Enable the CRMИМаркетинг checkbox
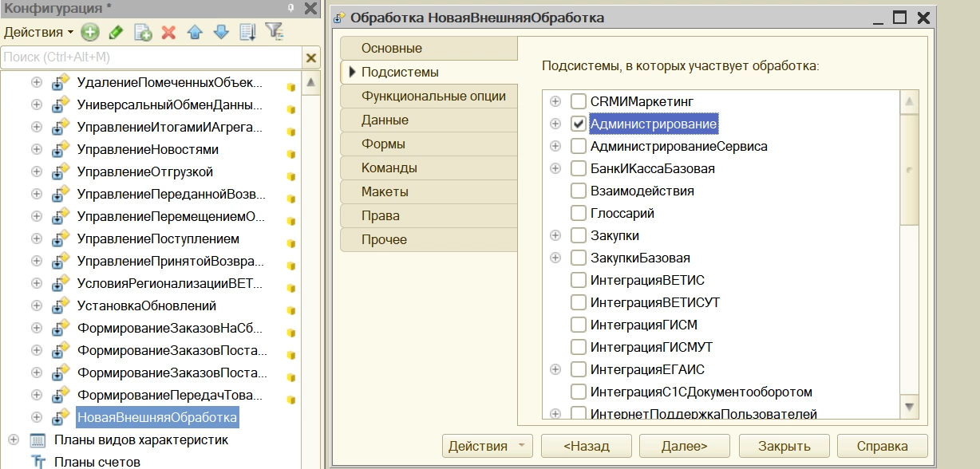This screenshot has width=980, height=469. (x=579, y=102)
